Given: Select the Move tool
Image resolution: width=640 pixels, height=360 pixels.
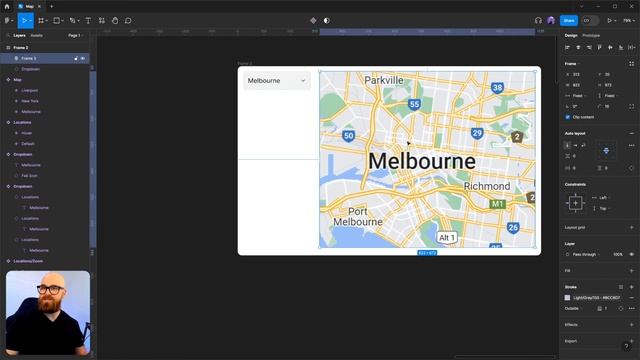Looking at the screenshot, I should coord(24,20).
